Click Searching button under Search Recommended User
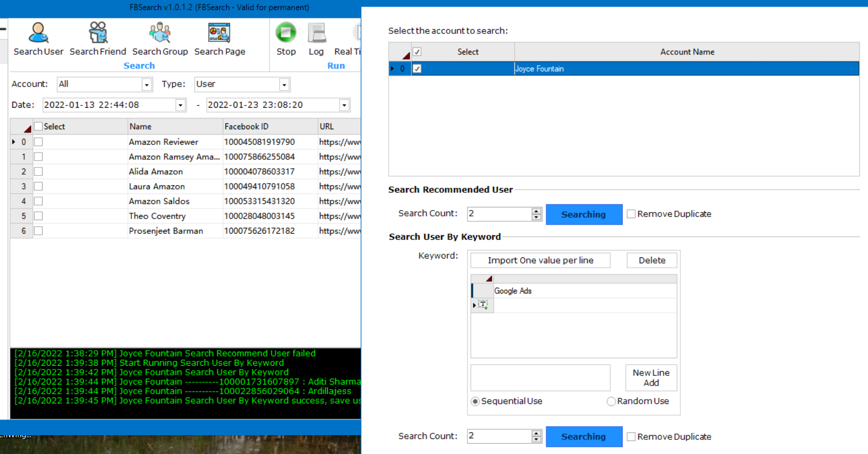Screen dimensions: 868x454 pyautogui.click(x=584, y=214)
